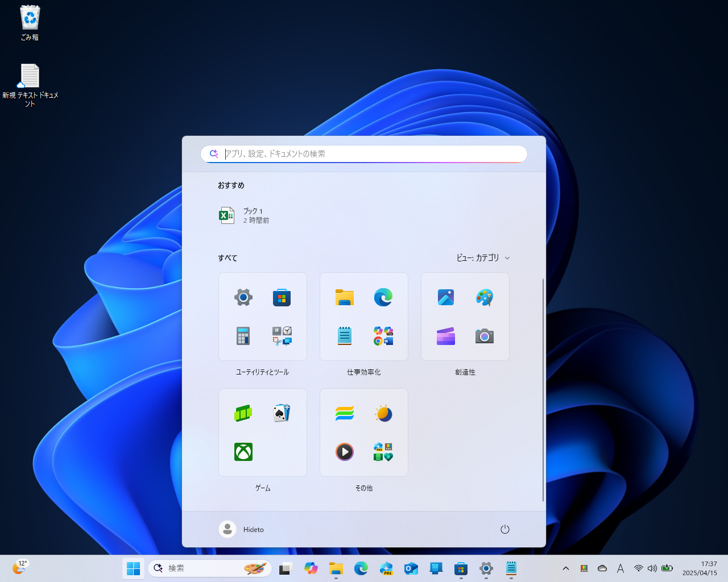Open recommended Excel file ブック 1
The image size is (728, 582).
(245, 215)
